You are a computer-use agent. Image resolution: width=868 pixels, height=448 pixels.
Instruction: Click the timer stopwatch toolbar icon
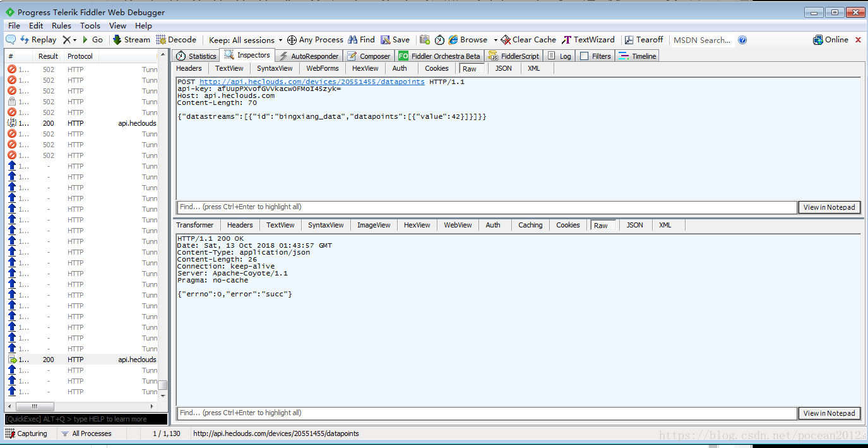point(439,40)
